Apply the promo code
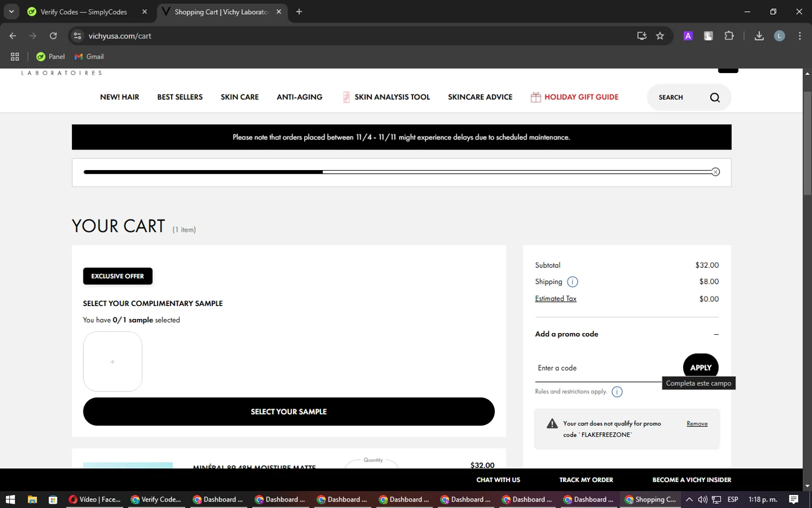This screenshot has height=508, width=812. click(701, 368)
